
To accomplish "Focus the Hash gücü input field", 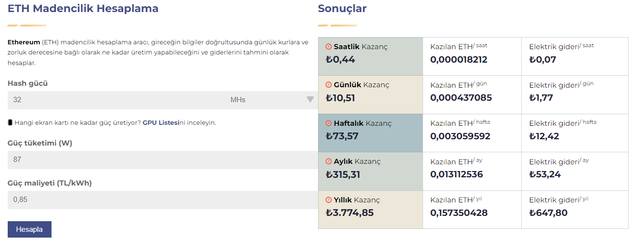I will click(x=116, y=100).
